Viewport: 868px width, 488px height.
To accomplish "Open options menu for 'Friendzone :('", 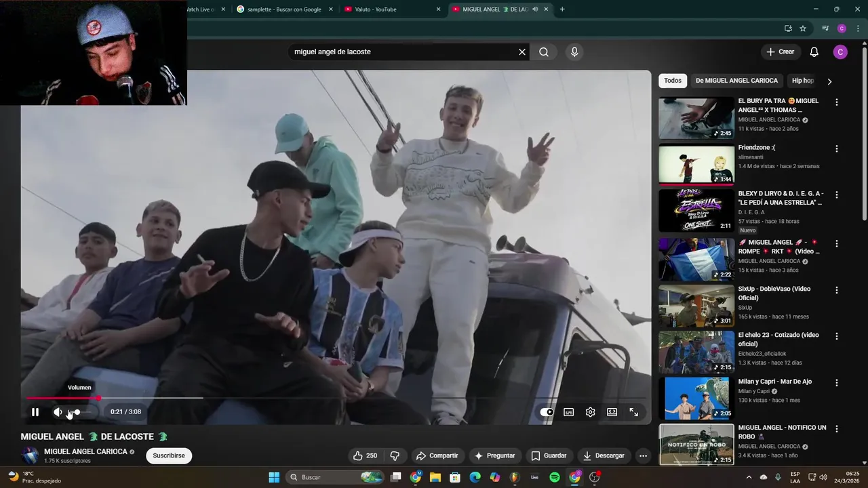I will click(836, 148).
